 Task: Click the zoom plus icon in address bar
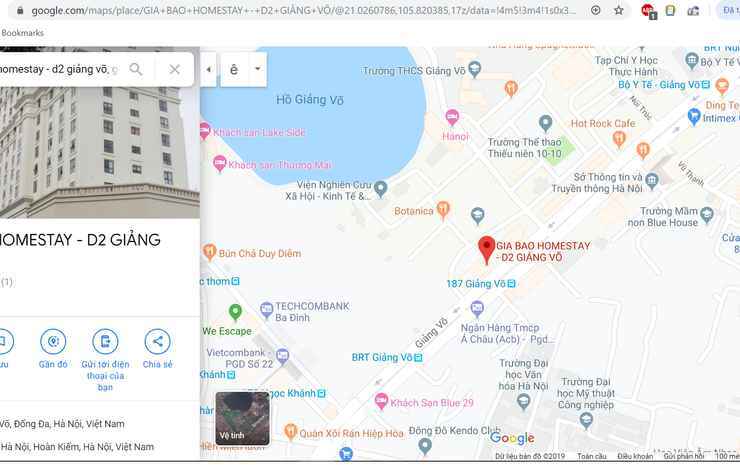[596, 10]
